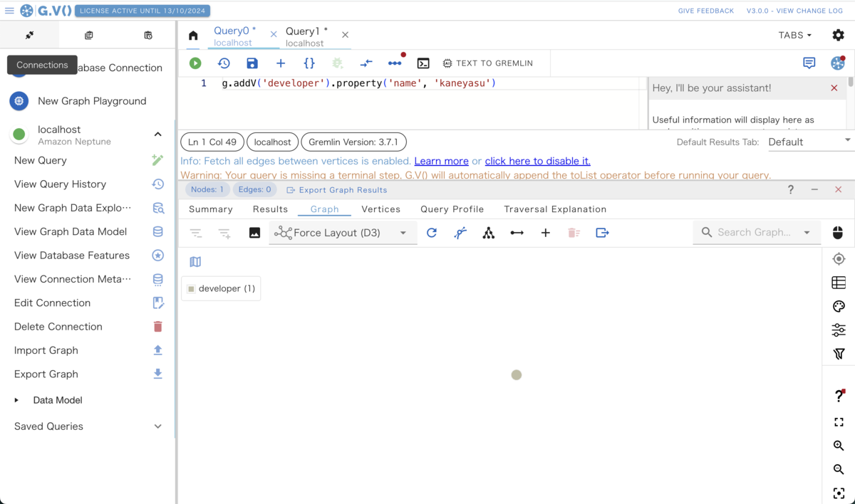Open the Traversal Explanation tab

coord(555,209)
